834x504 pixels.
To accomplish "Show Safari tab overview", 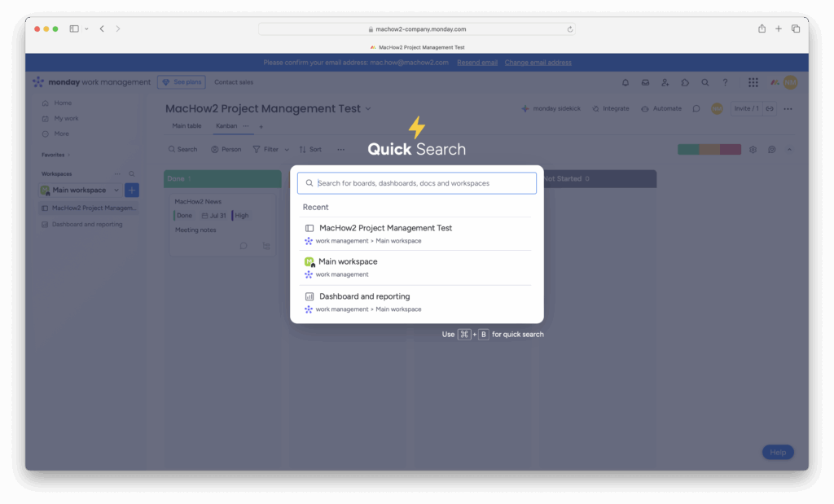I will click(796, 28).
